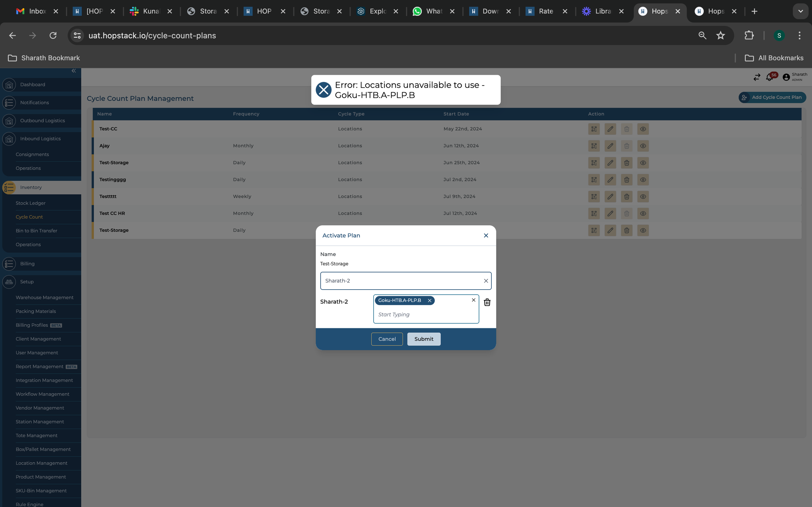Open Stock Ledger from Inventory menu
Viewport: 812px width, 507px height.
(x=30, y=203)
